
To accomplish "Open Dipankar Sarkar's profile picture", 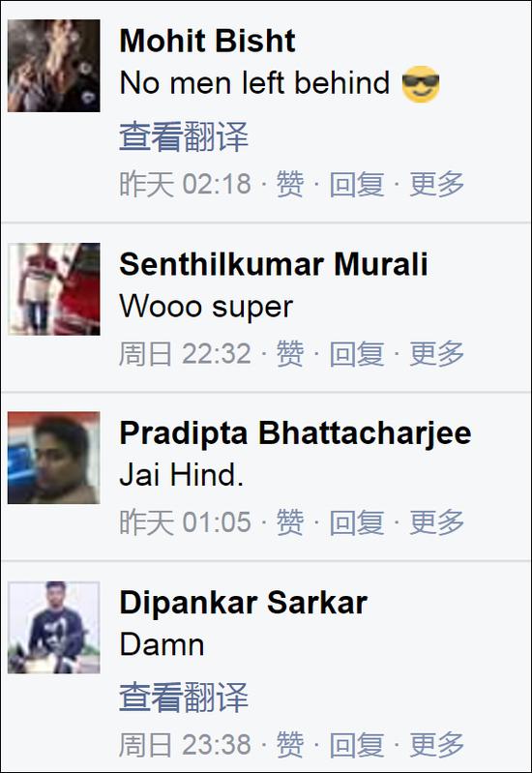I will pyautogui.click(x=54, y=627).
